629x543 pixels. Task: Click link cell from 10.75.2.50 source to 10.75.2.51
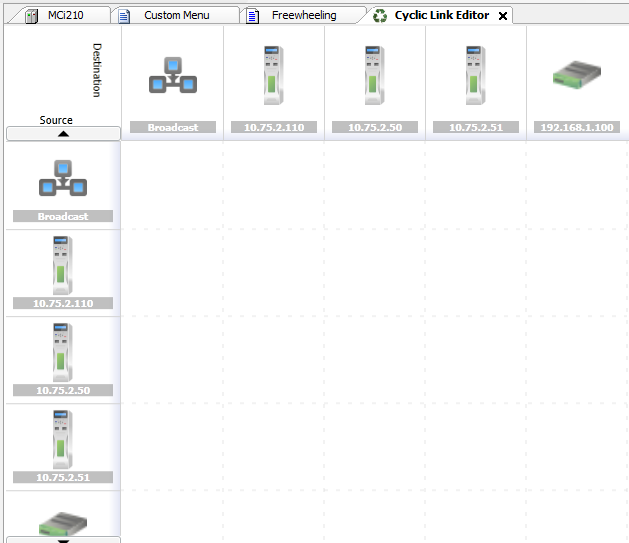(x=476, y=360)
